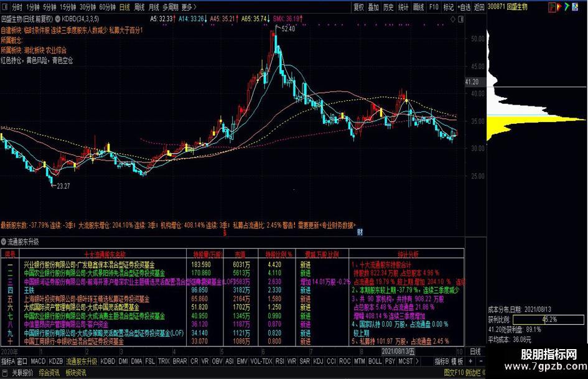Click the round icon beside 流通股东升级 title
This screenshot has width=588, height=379.
(3, 242)
